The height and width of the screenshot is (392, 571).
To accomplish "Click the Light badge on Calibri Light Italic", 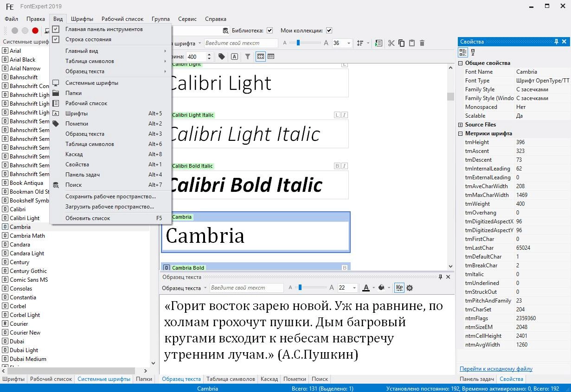I will (x=337, y=115).
